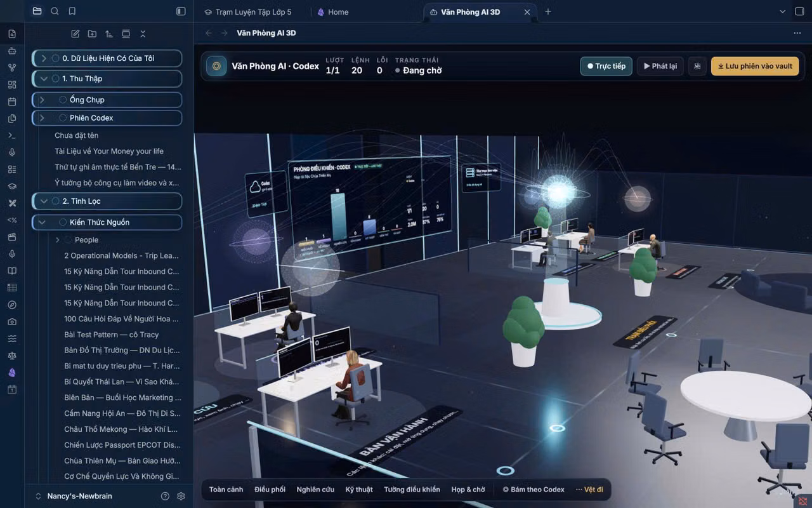Toggle Bám theo Codex camera follow
Viewport: 812px width, 508px height.
point(534,490)
